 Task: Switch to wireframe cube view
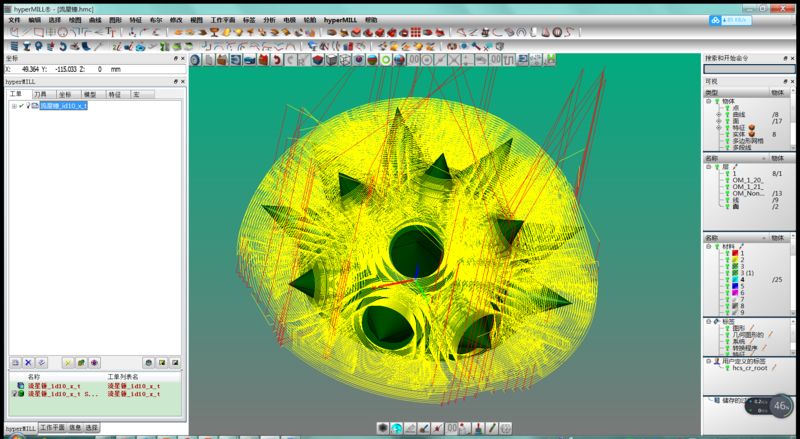(345, 60)
